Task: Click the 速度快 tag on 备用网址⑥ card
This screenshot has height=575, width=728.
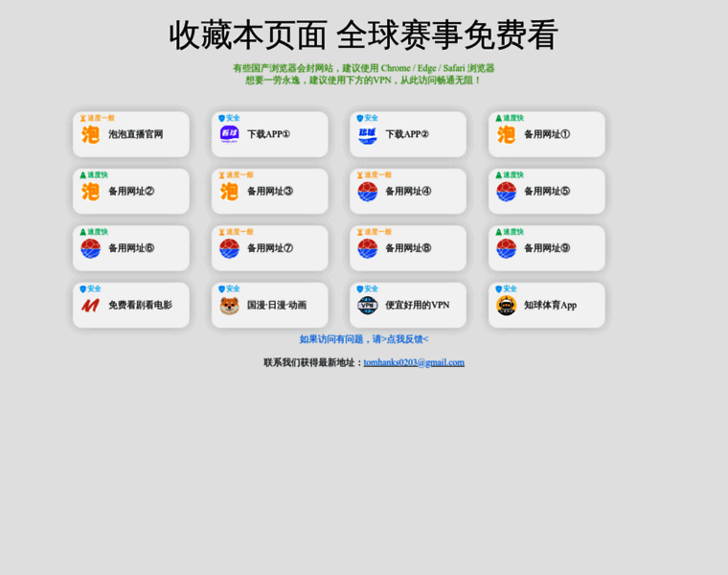Action: (94, 232)
